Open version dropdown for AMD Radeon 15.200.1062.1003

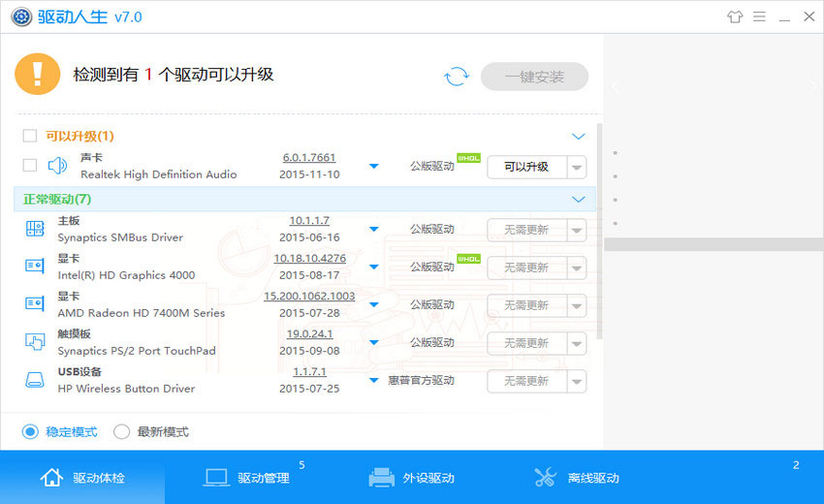tap(373, 304)
